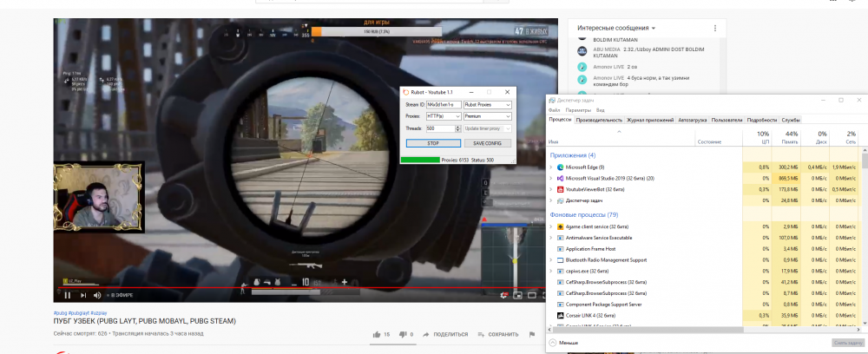Click the thumbs-up like icon
The image size is (868, 354).
click(x=376, y=334)
